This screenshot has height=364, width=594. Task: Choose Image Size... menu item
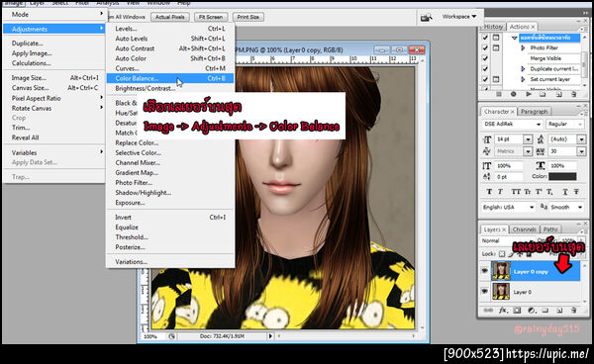click(x=53, y=78)
